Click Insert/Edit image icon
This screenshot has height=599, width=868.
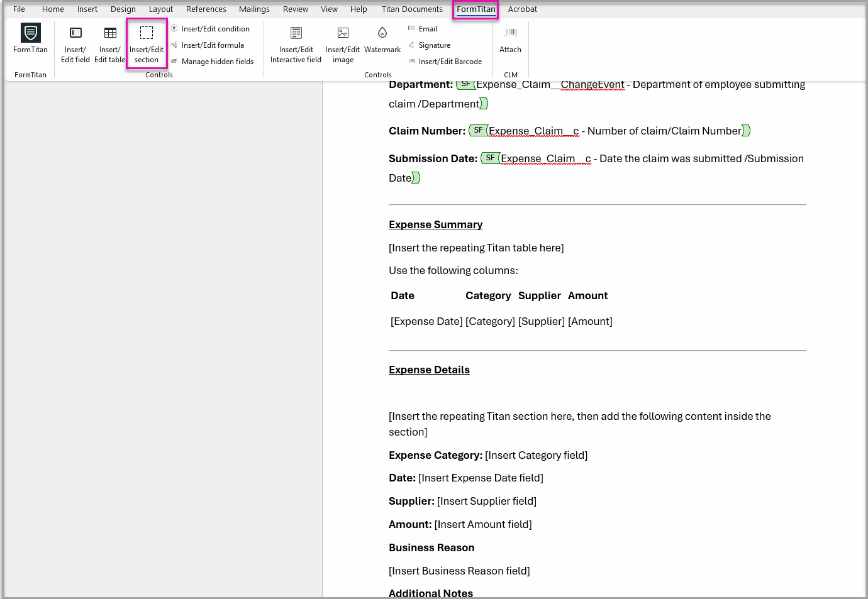343,33
